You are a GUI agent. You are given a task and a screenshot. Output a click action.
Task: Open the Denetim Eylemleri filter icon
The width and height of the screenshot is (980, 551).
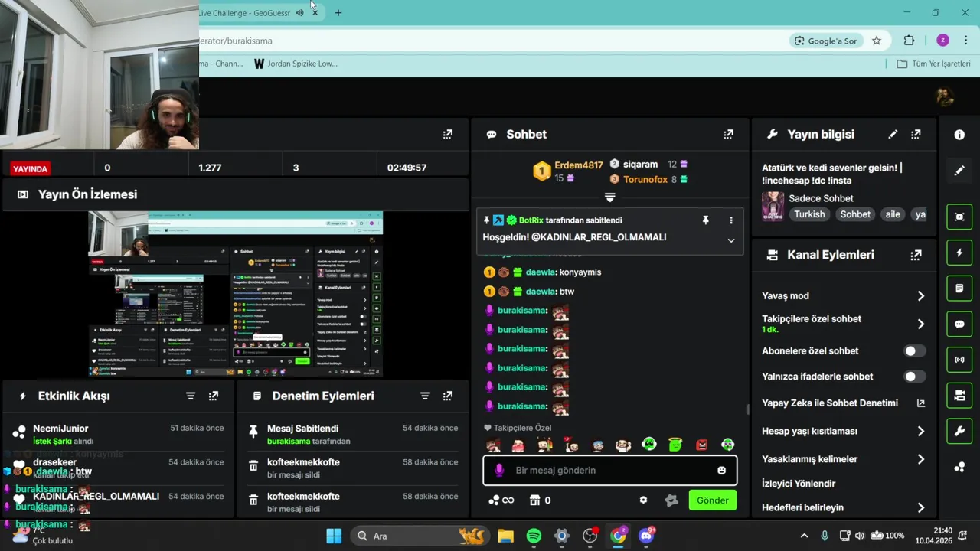(x=425, y=396)
